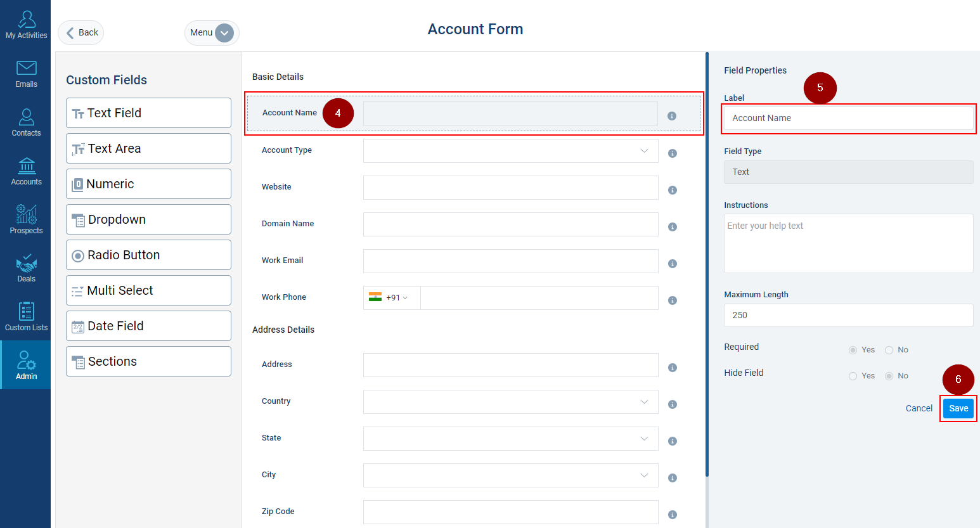Image resolution: width=980 pixels, height=528 pixels.
Task: Click info icon beside Domain Name field
Action: pyautogui.click(x=673, y=227)
